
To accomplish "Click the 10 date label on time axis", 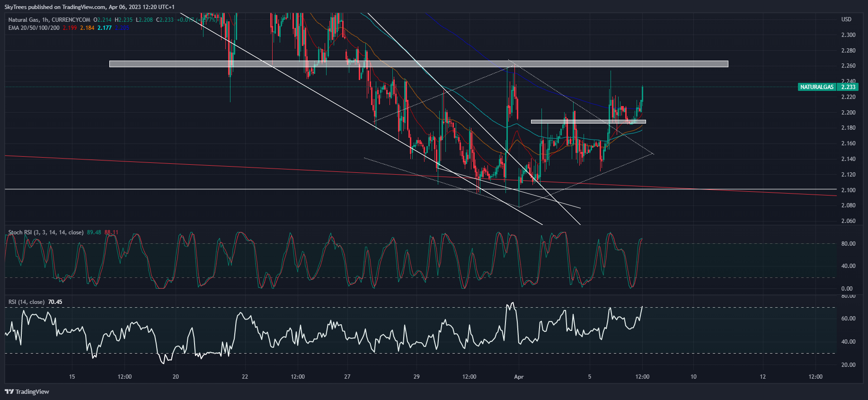I will click(693, 377).
